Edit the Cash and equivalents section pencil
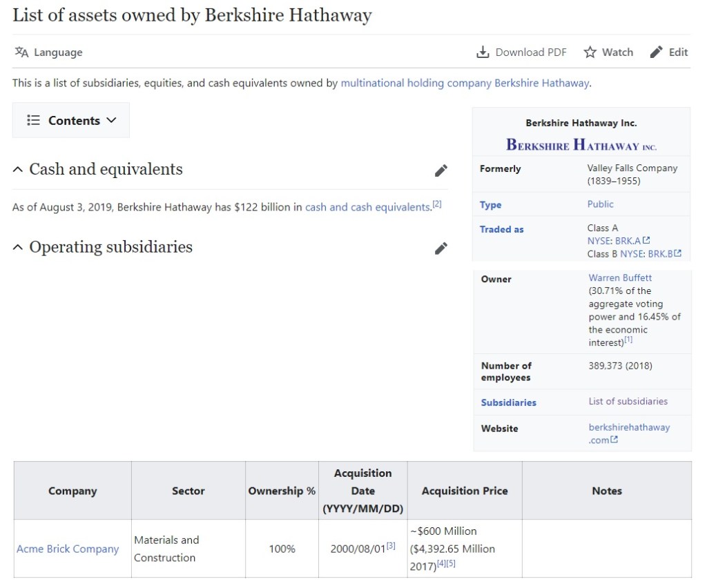 click(440, 170)
